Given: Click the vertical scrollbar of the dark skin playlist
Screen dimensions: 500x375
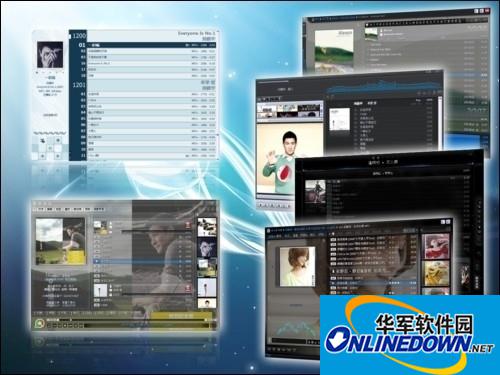Looking at the screenshot, I should click(440, 123).
